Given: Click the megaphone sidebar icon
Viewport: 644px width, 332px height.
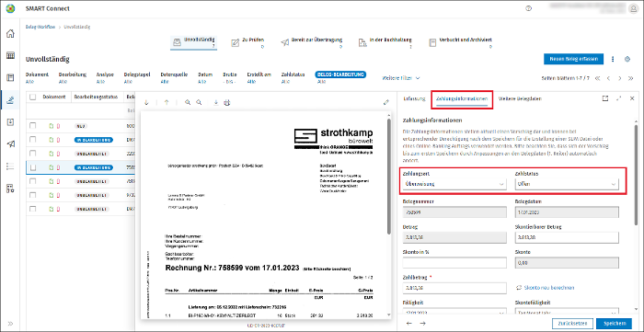Looking at the screenshot, I should click(x=11, y=144).
